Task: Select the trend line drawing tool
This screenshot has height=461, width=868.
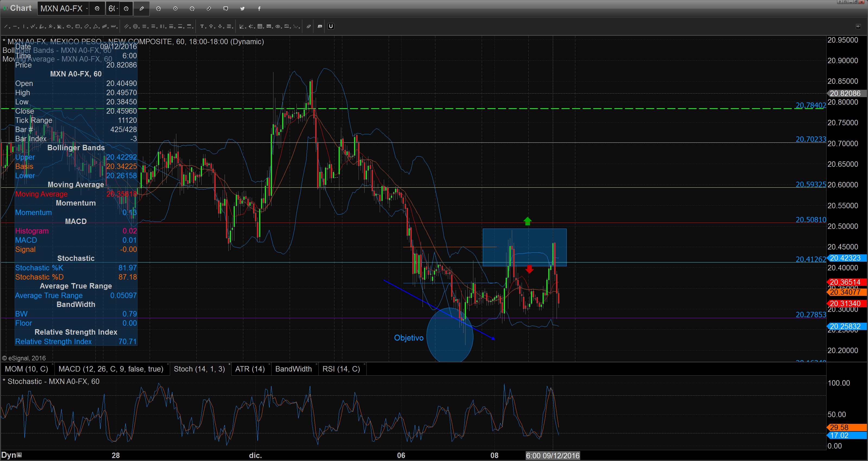Action: click(5, 26)
